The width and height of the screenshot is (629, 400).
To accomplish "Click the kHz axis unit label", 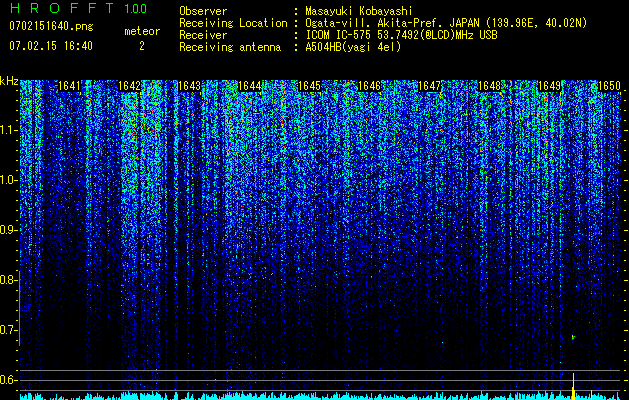I will click(9, 81).
